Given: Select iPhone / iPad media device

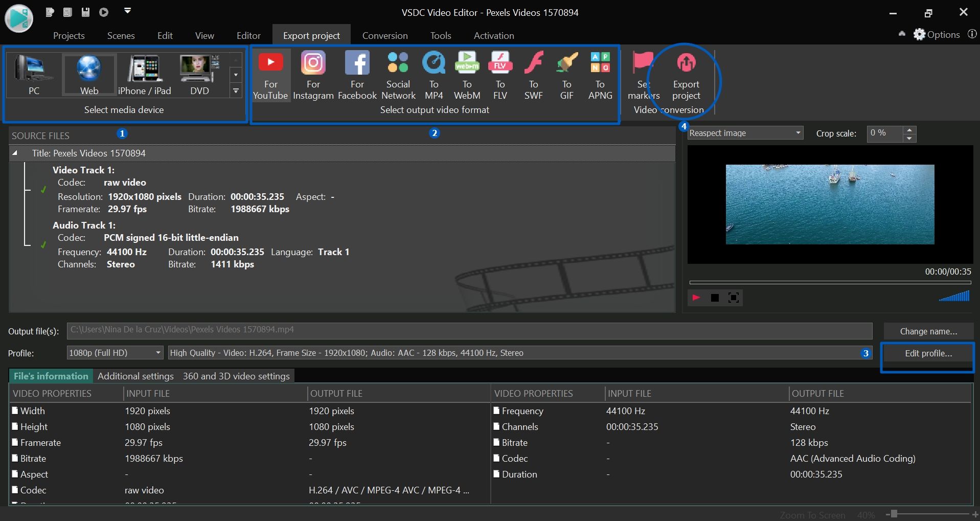Looking at the screenshot, I should pyautogui.click(x=145, y=75).
